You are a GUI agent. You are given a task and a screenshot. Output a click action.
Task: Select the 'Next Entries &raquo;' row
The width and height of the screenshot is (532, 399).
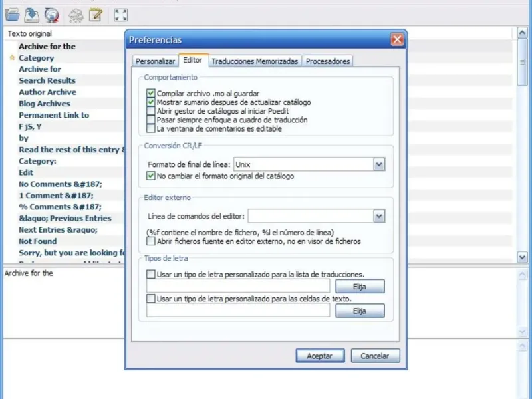[x=58, y=230]
